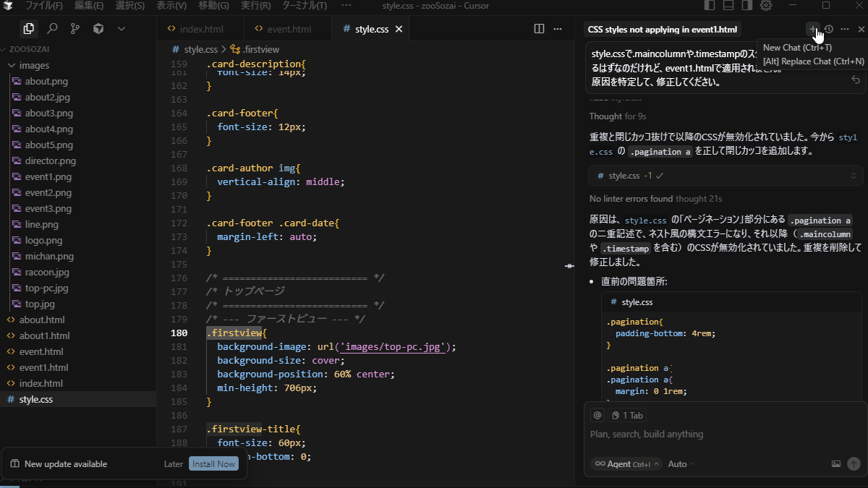This screenshot has height=488, width=868.
Task: Start a new chat with plus icon
Action: (813, 29)
